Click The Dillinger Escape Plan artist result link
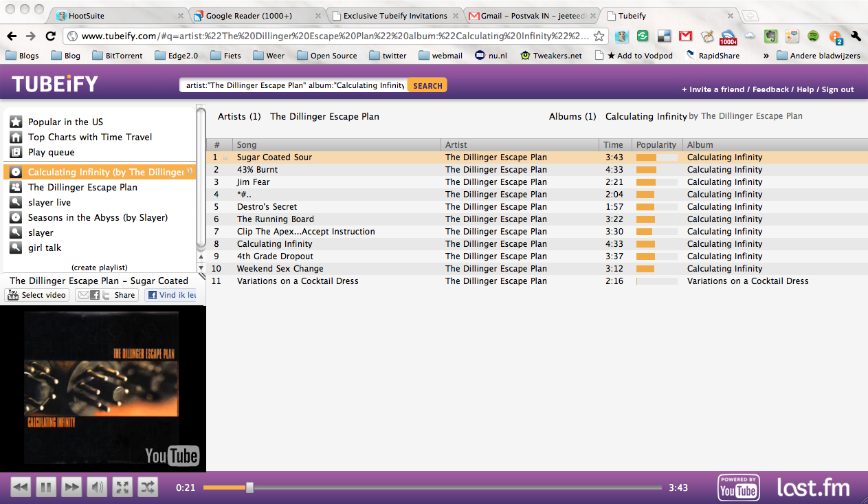The image size is (868, 504). (x=324, y=116)
